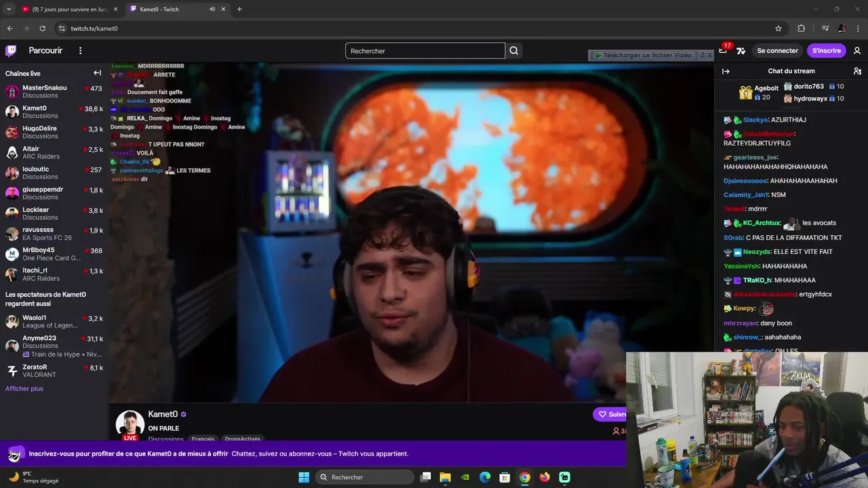Click hydrowayx in gift leaderboard
Image resolution: width=868 pixels, height=488 pixels.
click(814, 99)
